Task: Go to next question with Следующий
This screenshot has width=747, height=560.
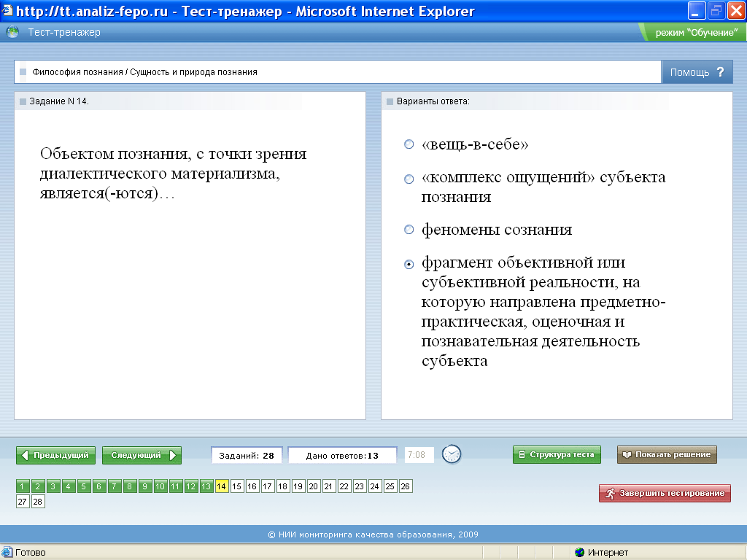Action: (x=142, y=455)
